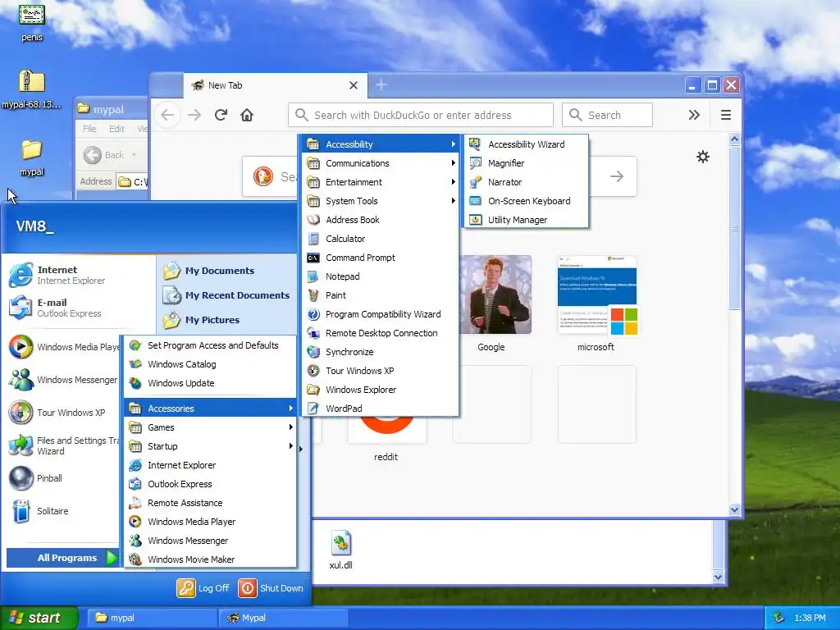Open pinned Internet Explorer in Start menu
840x630 pixels.
click(79, 275)
